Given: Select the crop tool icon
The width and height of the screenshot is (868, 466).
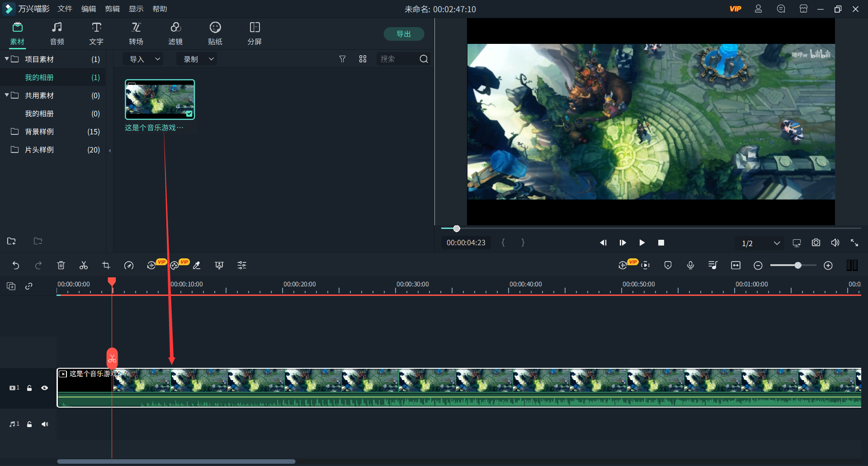Looking at the screenshot, I should click(x=106, y=266).
